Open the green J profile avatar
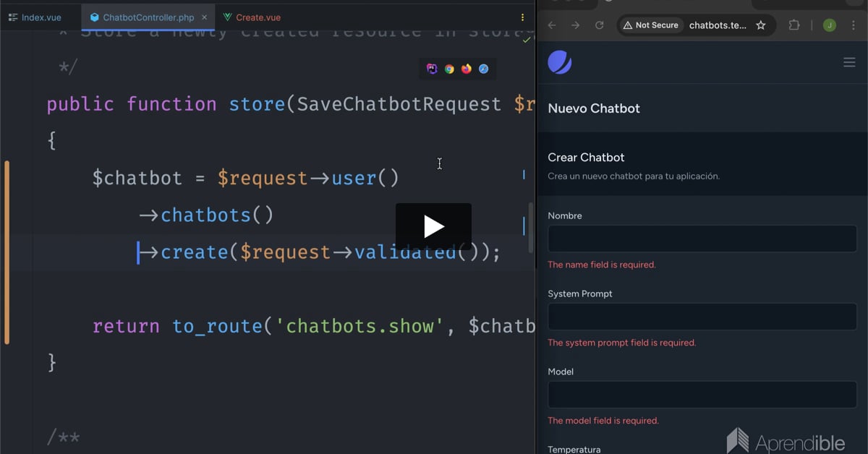 [830, 25]
